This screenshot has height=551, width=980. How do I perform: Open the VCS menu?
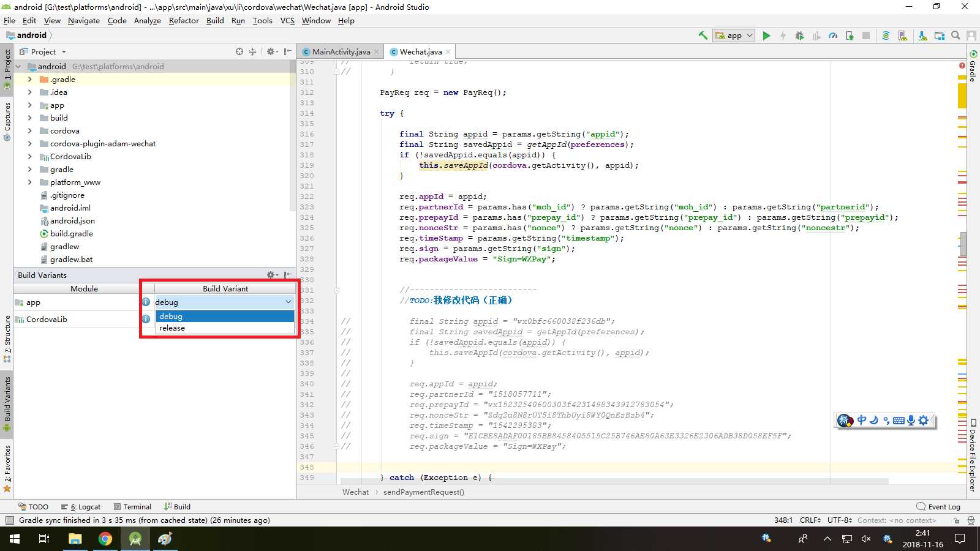click(x=287, y=20)
